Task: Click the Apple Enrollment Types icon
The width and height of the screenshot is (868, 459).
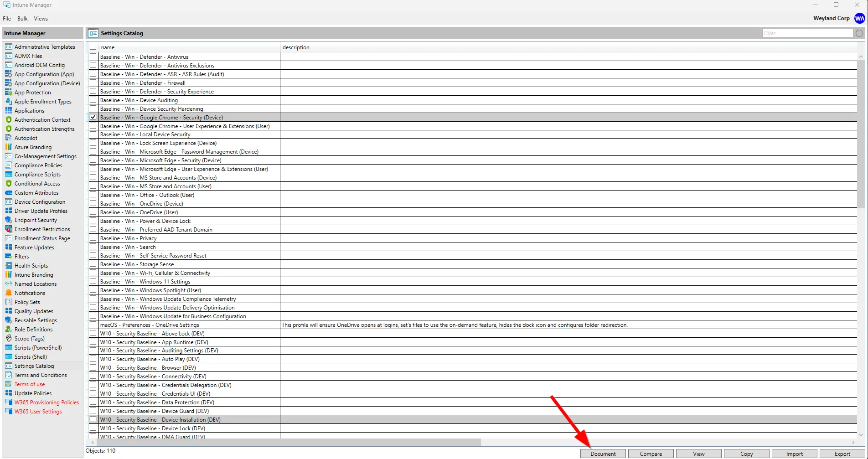Action: click(8, 102)
